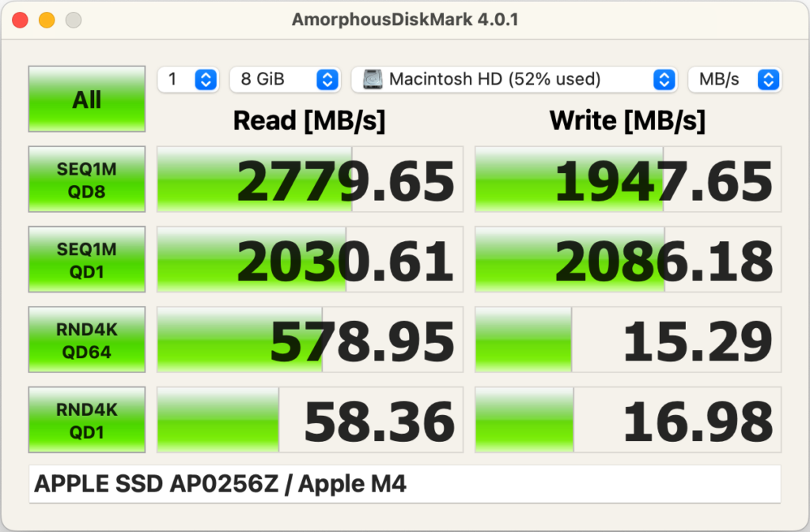Image resolution: width=810 pixels, height=532 pixels.
Task: Select the 578.95 RND4K QD64 read bar
Action: click(310, 340)
